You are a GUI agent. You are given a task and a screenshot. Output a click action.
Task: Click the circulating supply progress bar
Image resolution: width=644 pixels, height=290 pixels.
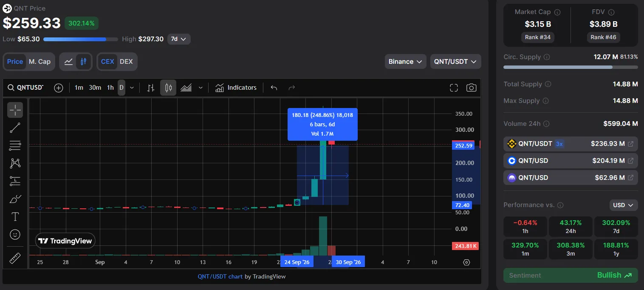pos(571,67)
